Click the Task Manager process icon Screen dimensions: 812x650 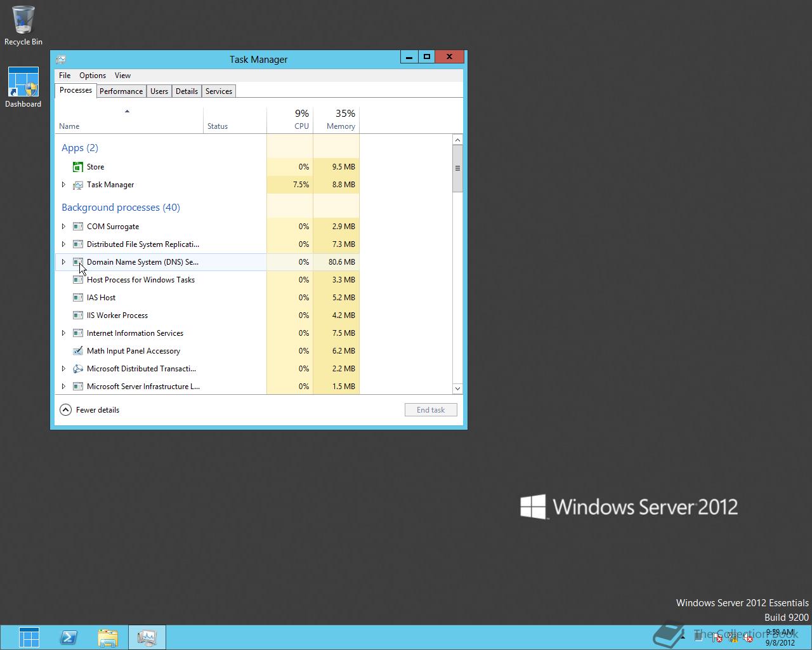point(78,185)
